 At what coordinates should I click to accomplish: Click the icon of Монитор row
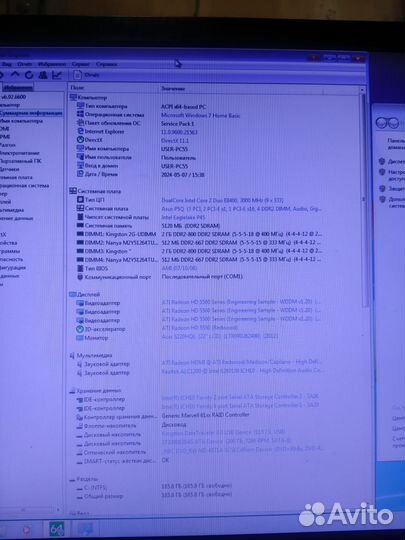[80, 338]
